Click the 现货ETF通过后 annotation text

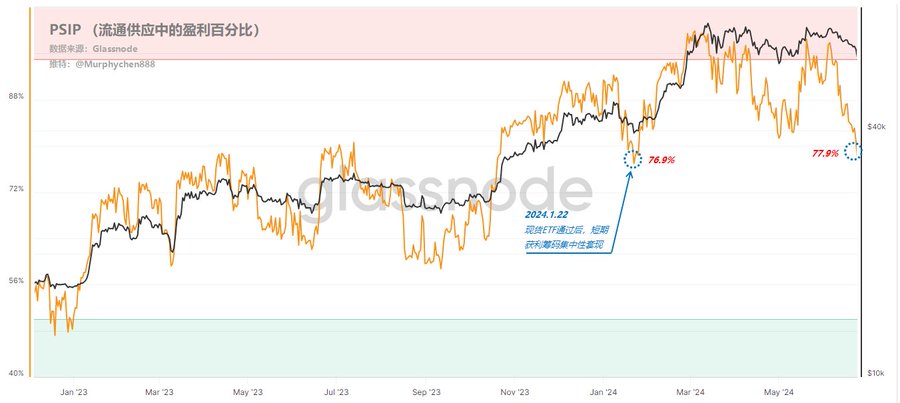(558, 231)
